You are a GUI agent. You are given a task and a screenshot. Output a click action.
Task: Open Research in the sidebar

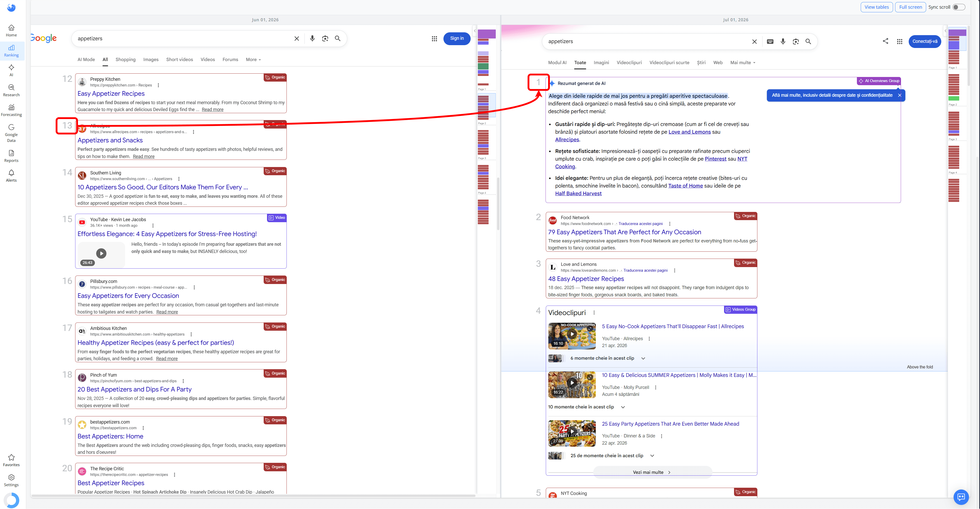pyautogui.click(x=11, y=91)
